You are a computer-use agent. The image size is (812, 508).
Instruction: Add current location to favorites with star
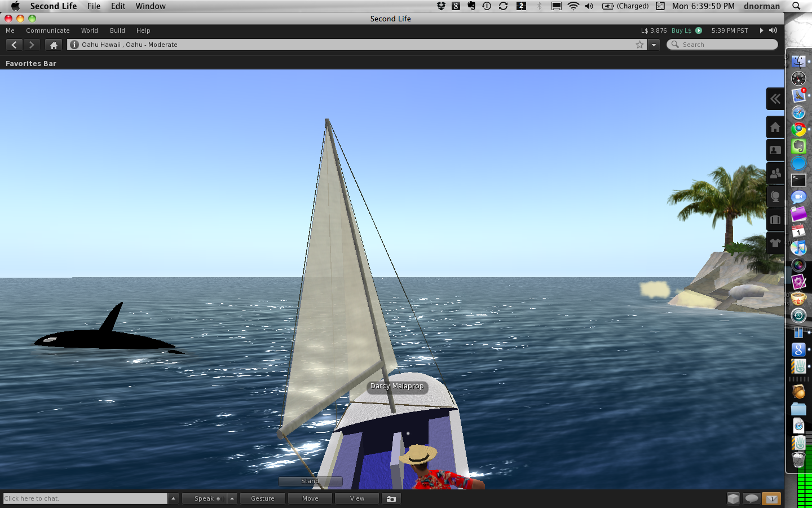[x=639, y=45]
